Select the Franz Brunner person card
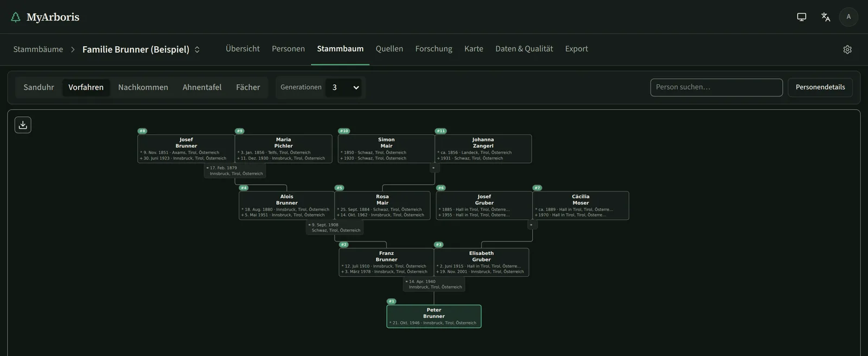This screenshot has height=356, width=868. 386,263
